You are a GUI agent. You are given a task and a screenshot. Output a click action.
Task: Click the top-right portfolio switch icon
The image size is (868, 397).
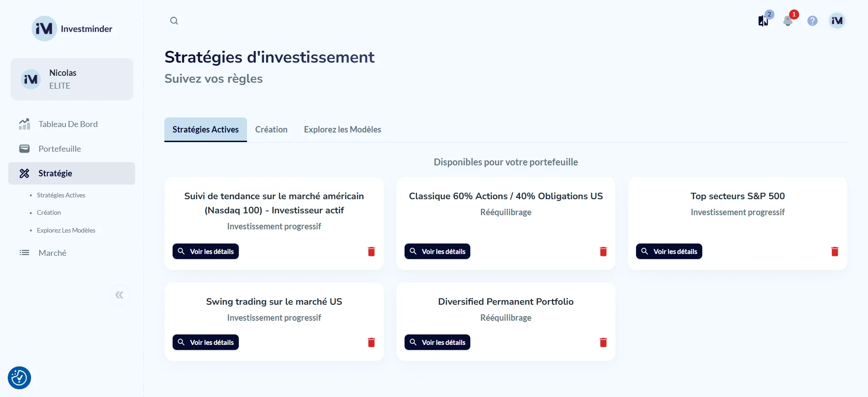[x=763, y=21]
